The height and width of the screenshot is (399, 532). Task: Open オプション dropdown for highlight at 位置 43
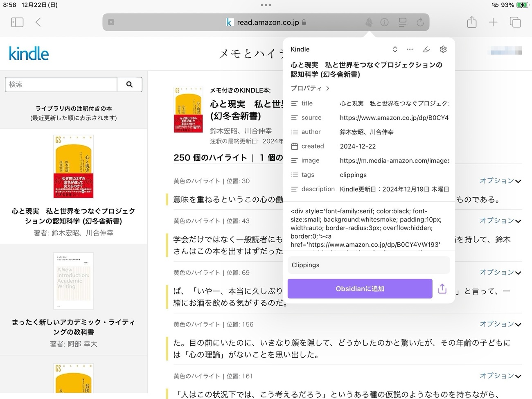[500, 221]
